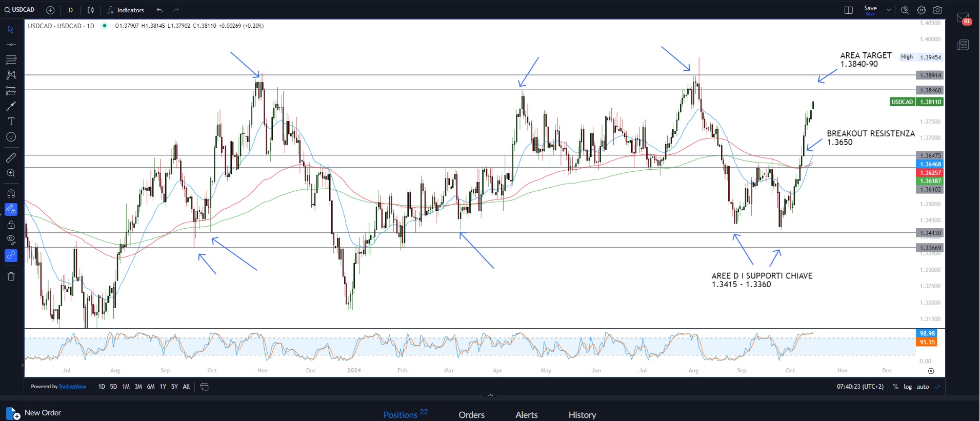
Task: Pick the ruler measure tool
Action: tap(11, 157)
